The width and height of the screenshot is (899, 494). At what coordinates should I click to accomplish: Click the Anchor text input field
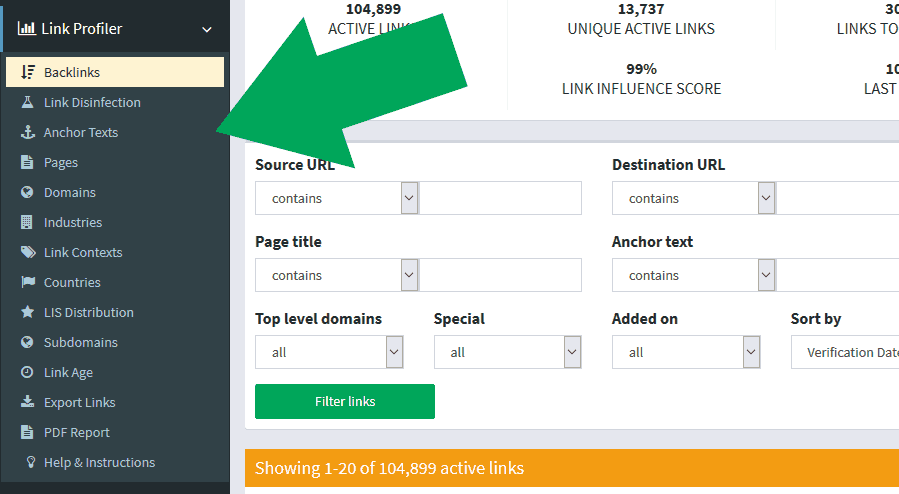pyautogui.click(x=837, y=275)
